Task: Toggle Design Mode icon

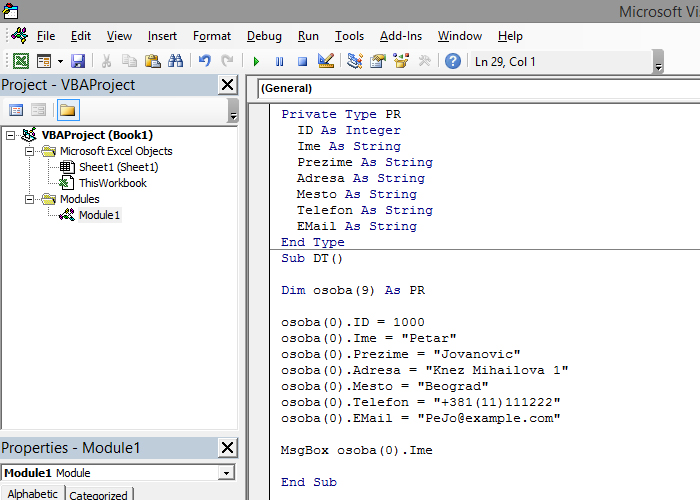Action: (325, 62)
